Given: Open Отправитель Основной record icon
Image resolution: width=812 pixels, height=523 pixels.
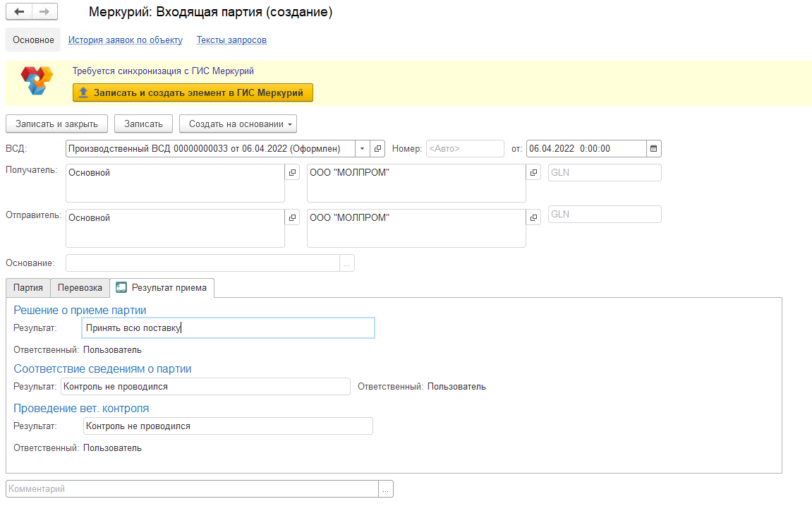Looking at the screenshot, I should 292,217.
